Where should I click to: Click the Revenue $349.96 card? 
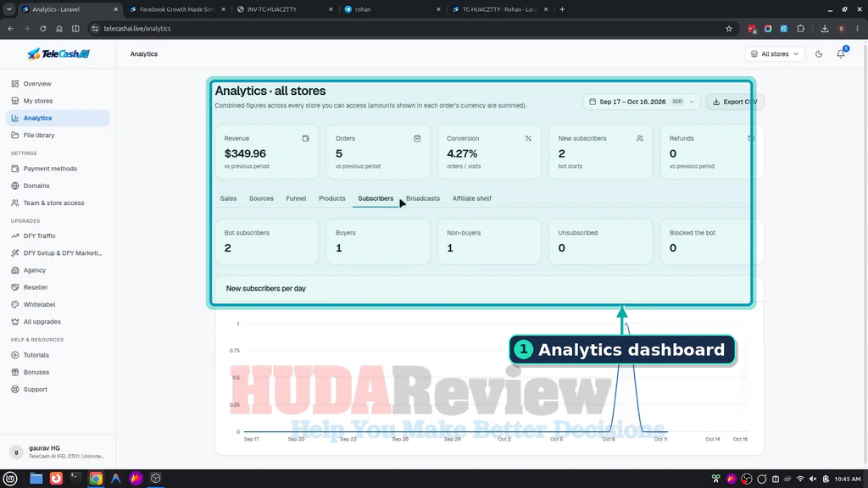click(266, 152)
